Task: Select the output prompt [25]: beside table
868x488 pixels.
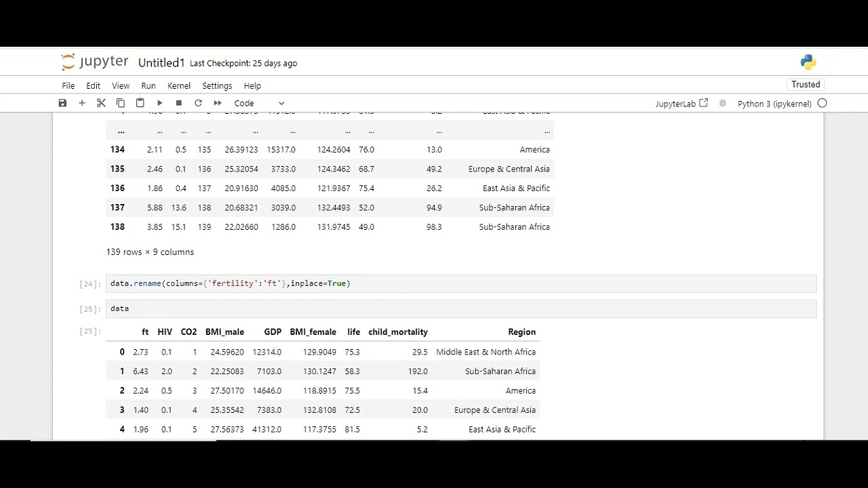Action: [x=90, y=331]
